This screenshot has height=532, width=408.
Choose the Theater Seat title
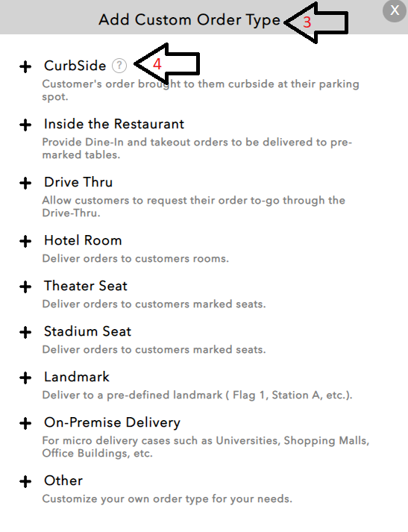tap(86, 286)
